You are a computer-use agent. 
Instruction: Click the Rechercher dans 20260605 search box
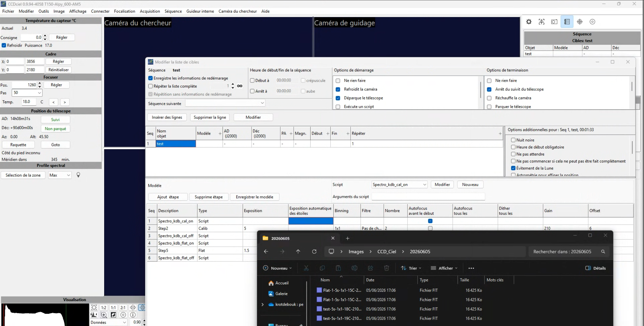coord(569,251)
